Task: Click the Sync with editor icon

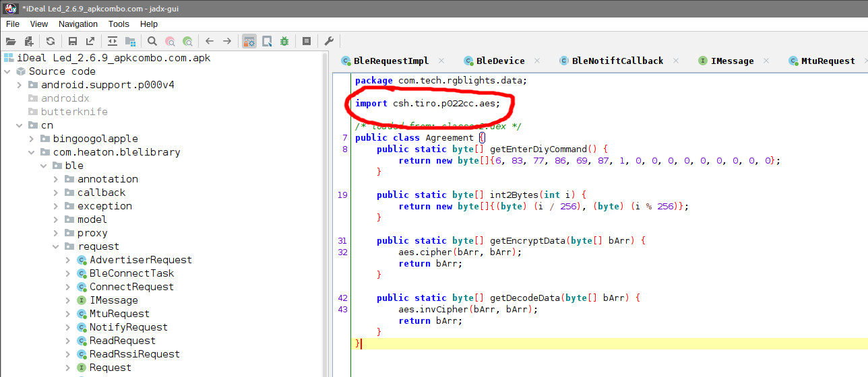Action: 113,41
